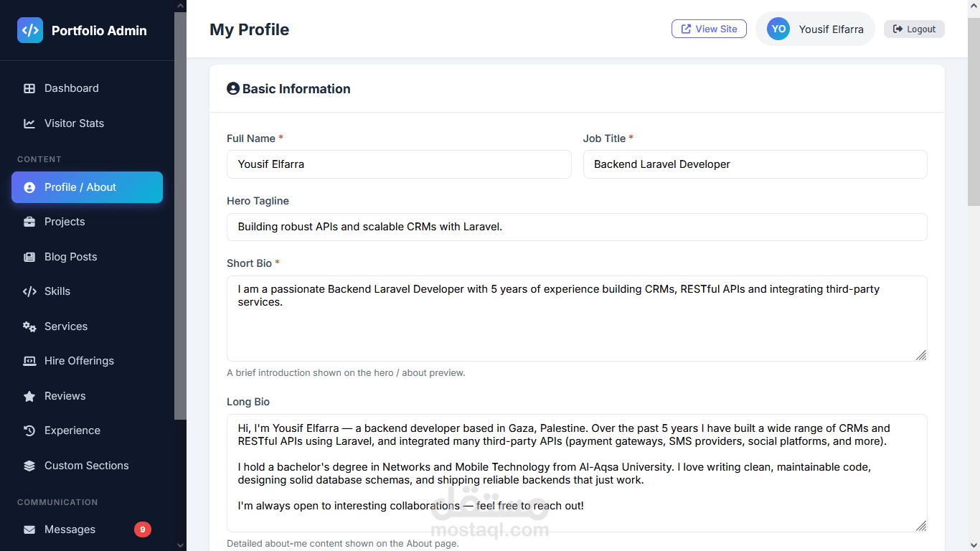Select the Profile / About menu item
The width and height of the screenshot is (980, 551).
(x=88, y=187)
